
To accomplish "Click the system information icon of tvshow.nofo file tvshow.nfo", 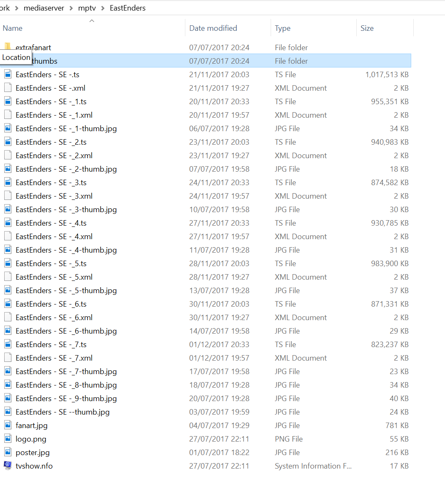I will pyautogui.click(x=8, y=466).
